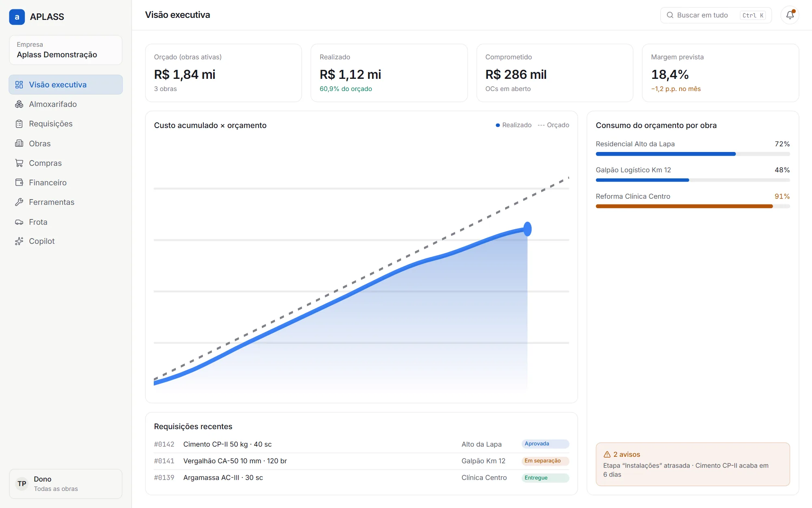
Task: Open Reforma Clínica Centro label
Action: click(633, 196)
